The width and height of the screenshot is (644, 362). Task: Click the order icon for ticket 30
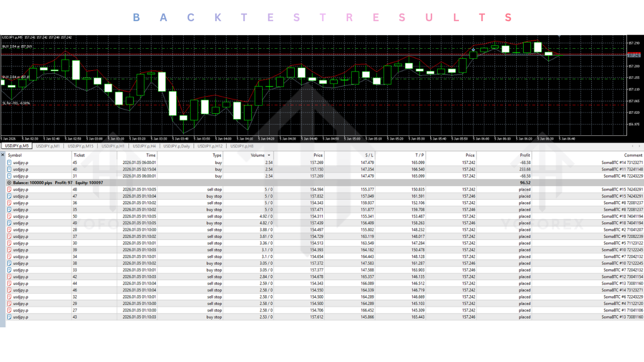(10, 243)
